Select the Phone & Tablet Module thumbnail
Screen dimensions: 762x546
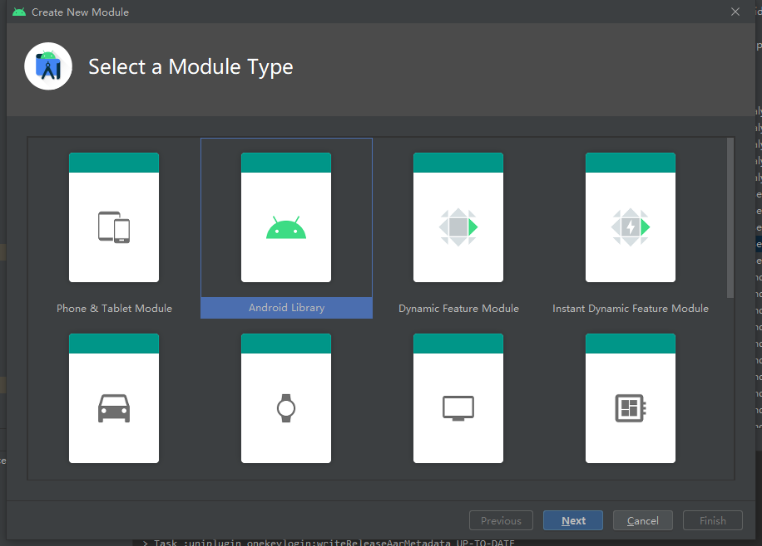114,217
